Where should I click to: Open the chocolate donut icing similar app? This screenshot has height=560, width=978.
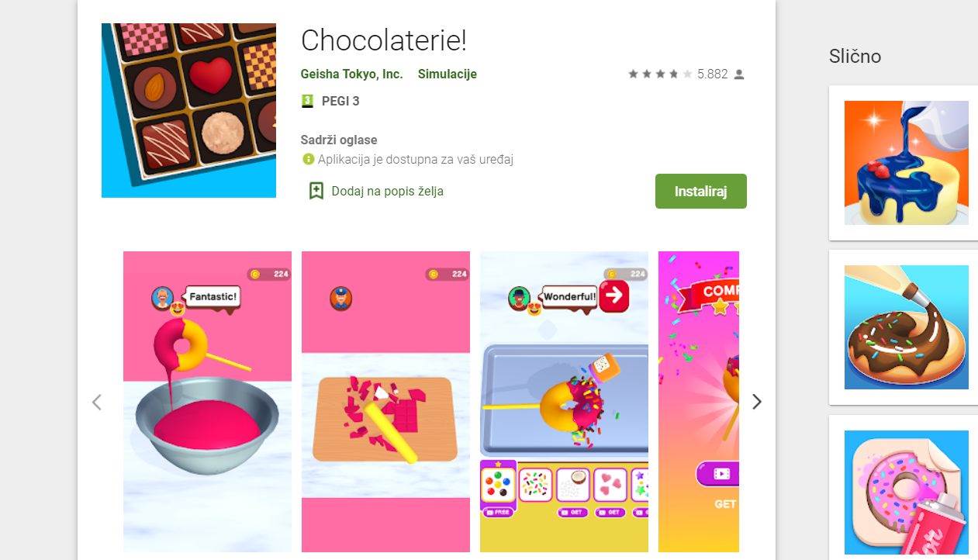tap(906, 327)
